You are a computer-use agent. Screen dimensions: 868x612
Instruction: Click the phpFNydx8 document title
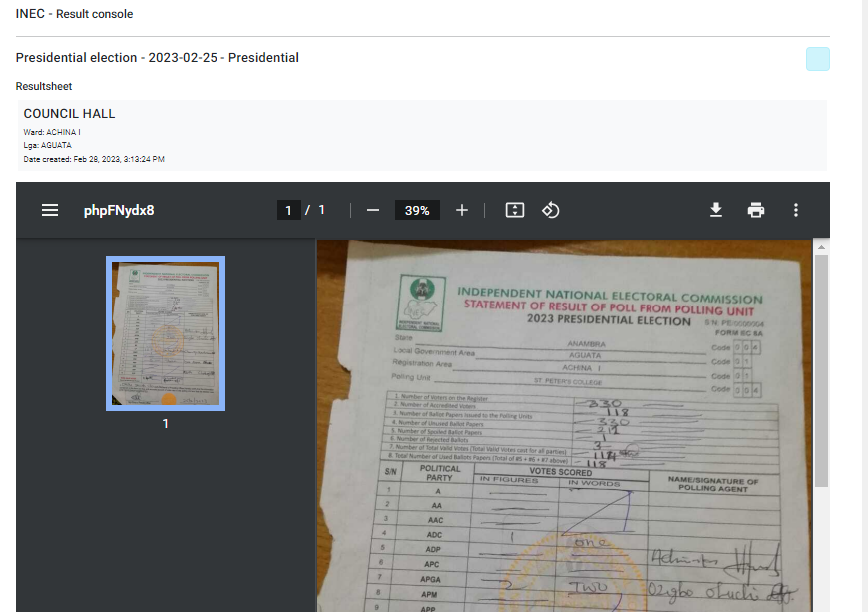tap(119, 210)
